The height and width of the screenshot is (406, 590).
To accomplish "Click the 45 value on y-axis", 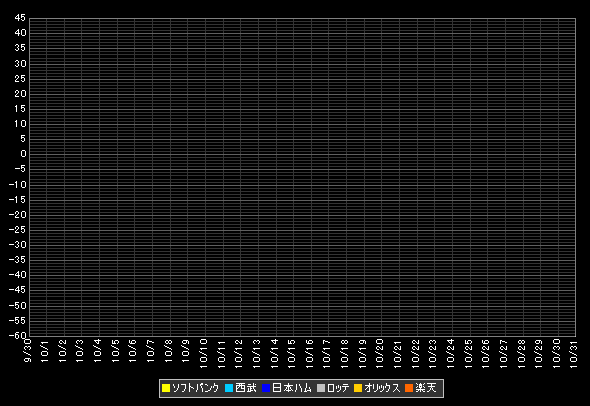I will (x=20, y=18).
